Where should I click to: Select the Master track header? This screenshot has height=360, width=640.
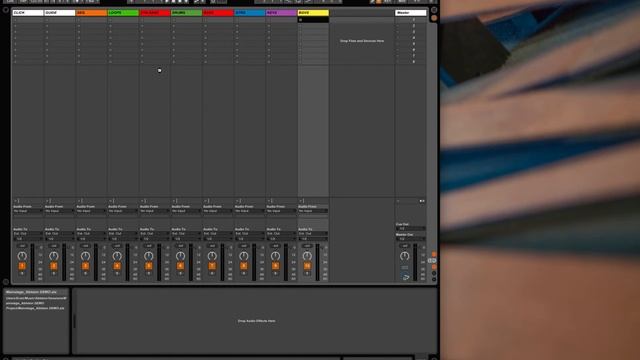click(x=411, y=13)
